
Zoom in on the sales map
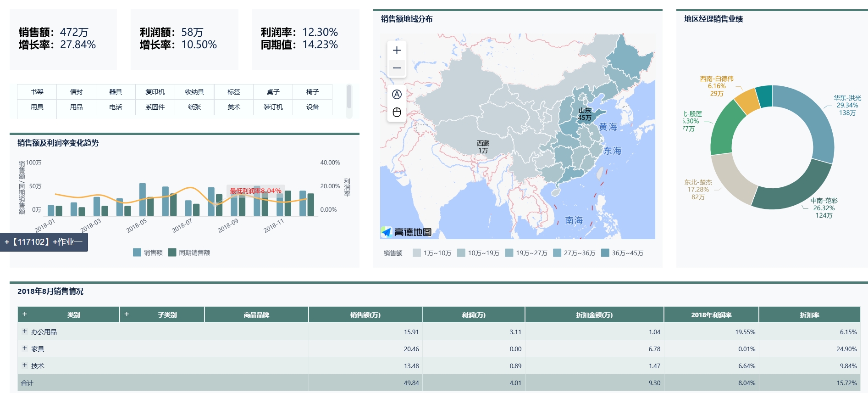coord(397,51)
